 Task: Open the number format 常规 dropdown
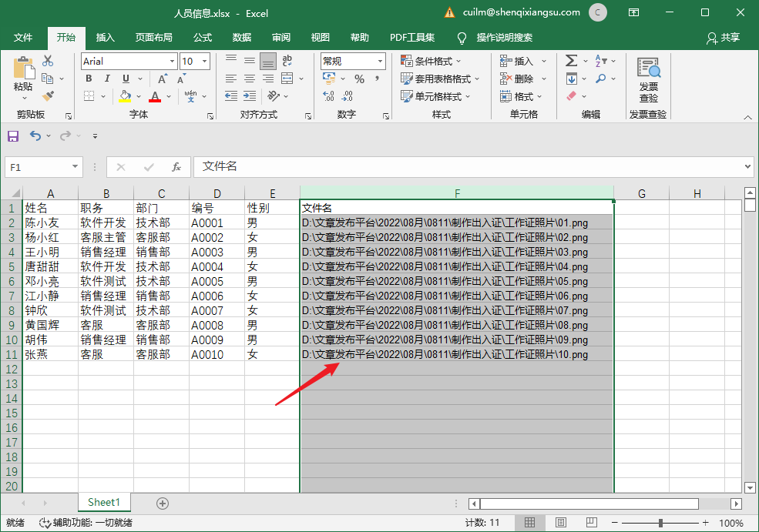click(x=380, y=62)
